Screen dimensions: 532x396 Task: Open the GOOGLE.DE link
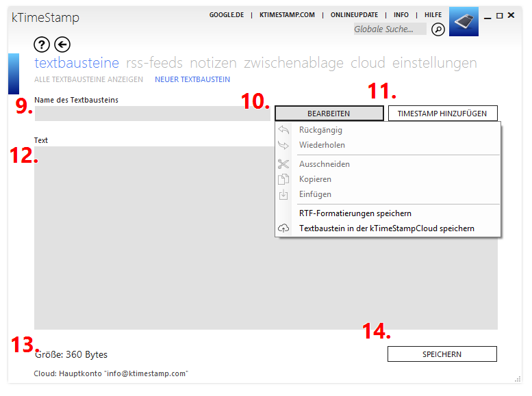point(227,15)
